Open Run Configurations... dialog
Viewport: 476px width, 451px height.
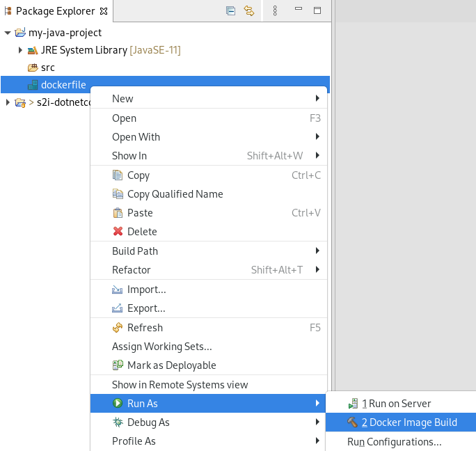pos(394,441)
